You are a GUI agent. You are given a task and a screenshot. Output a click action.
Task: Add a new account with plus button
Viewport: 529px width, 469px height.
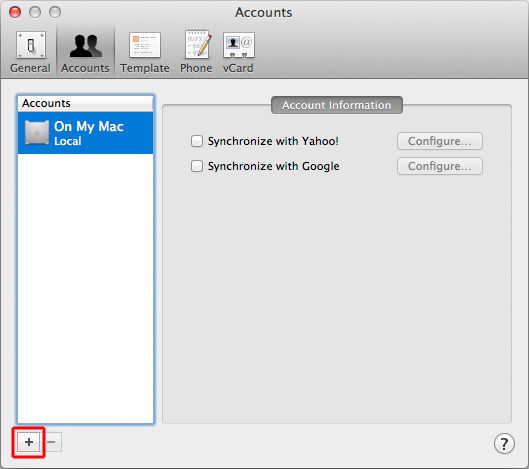(29, 442)
